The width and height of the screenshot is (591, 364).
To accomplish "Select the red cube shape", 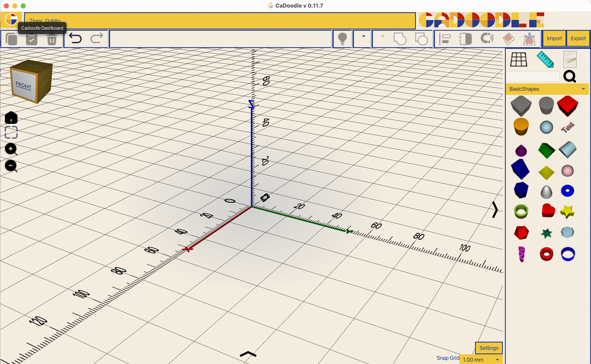I will click(567, 106).
